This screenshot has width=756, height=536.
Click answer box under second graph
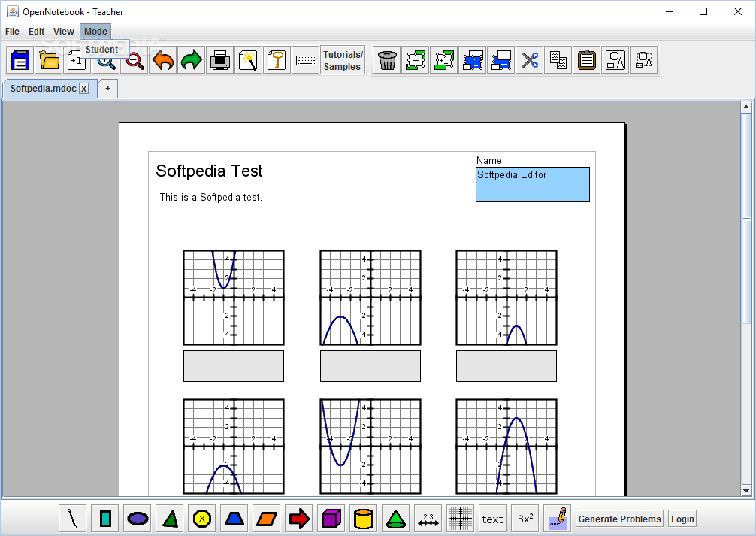pos(370,366)
